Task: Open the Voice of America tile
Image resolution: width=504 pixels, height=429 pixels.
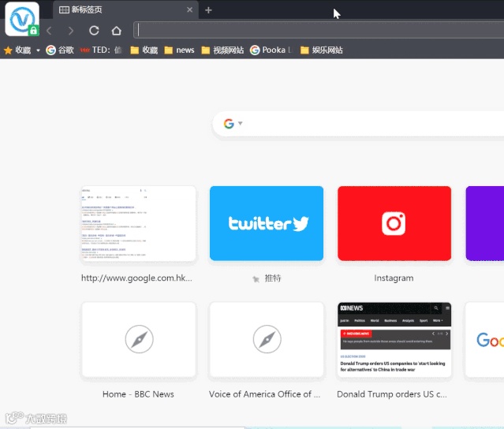Action: (267, 340)
